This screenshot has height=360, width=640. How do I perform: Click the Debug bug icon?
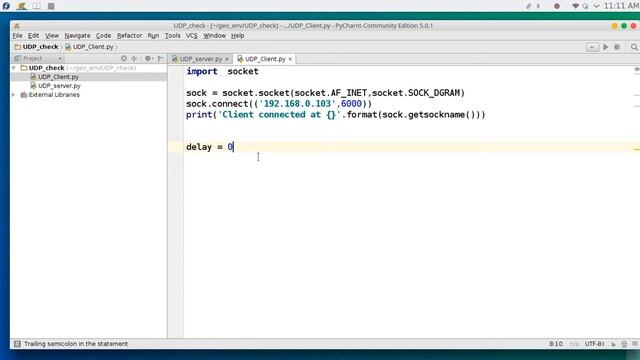click(x=617, y=47)
